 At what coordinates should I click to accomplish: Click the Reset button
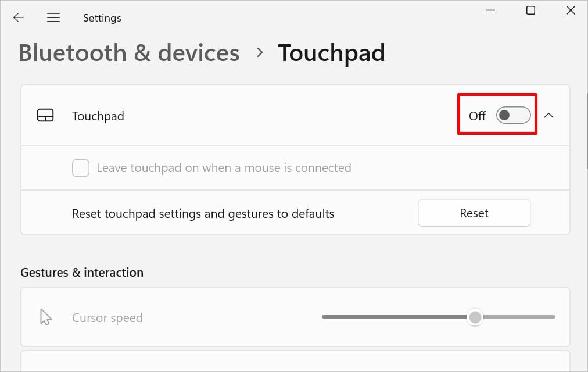(x=474, y=213)
